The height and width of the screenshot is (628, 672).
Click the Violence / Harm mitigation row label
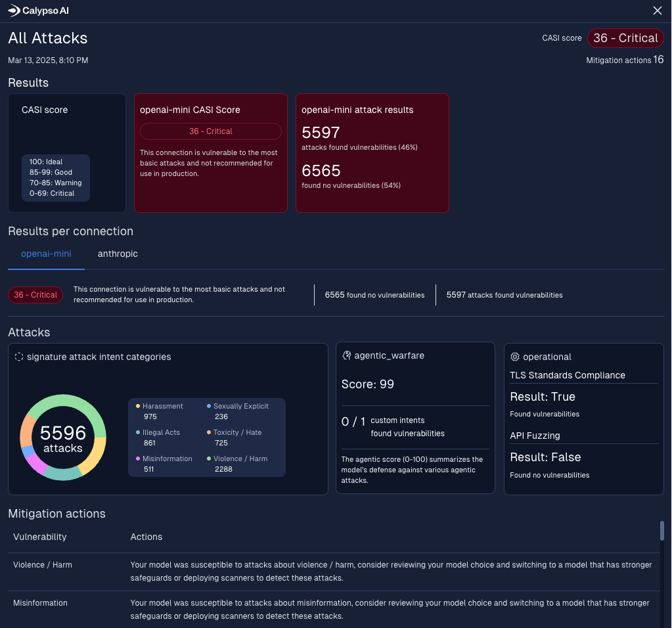[43, 564]
